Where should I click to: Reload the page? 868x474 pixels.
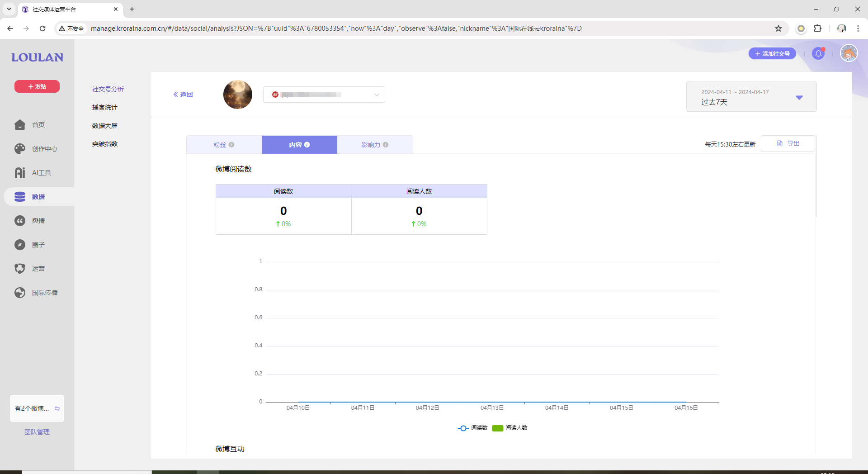coord(42,28)
